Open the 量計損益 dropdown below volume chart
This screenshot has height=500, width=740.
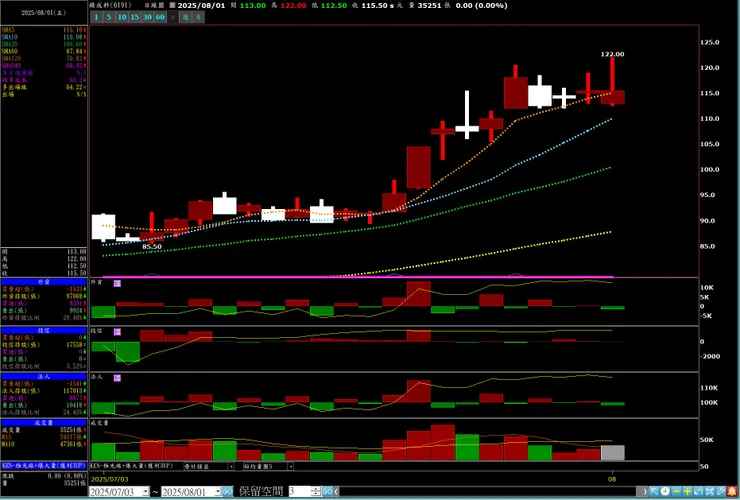(231, 466)
